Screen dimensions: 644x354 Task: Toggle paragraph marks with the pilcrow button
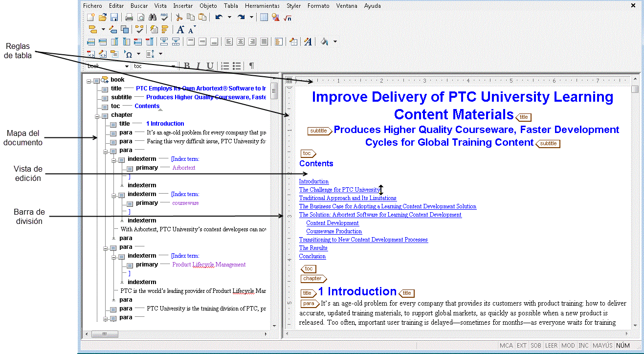pos(251,66)
